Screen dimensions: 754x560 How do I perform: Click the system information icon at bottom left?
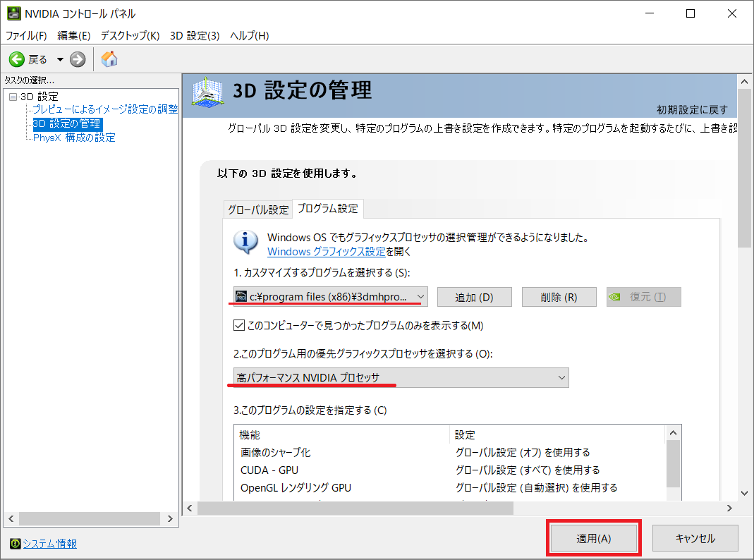15,544
